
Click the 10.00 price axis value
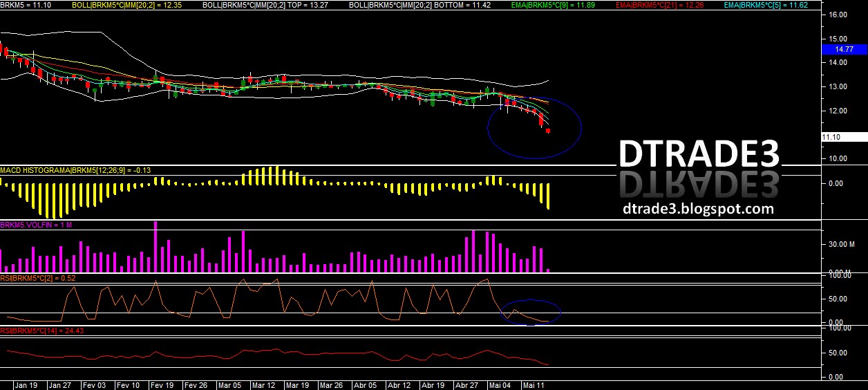tap(838, 159)
